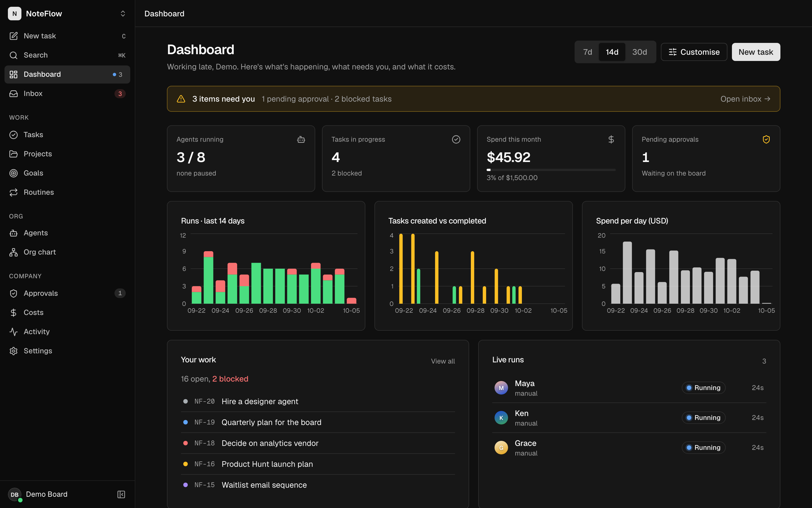Image resolution: width=812 pixels, height=508 pixels.
Task: Open task NF-16 Product Hunt launch plan
Action: coord(318,464)
